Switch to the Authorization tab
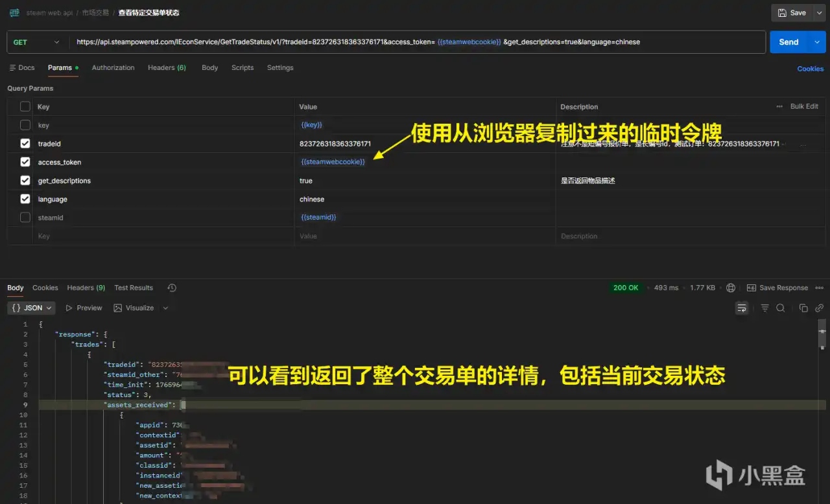 coord(113,67)
